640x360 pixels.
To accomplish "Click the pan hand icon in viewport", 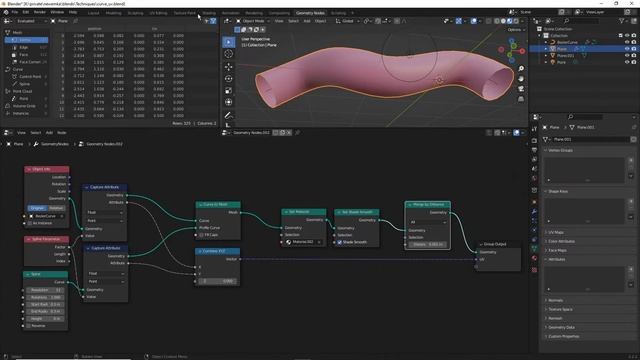I will tap(521, 78).
